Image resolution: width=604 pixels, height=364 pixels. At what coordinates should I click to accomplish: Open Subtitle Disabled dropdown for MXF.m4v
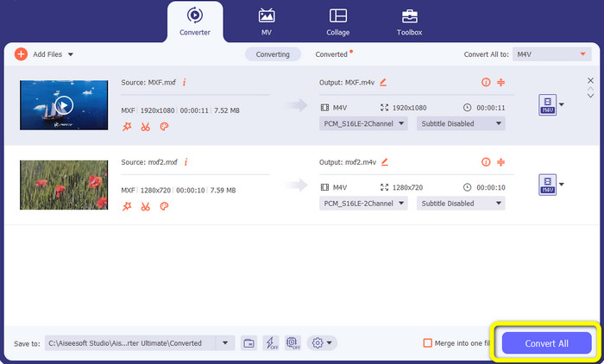(x=461, y=123)
